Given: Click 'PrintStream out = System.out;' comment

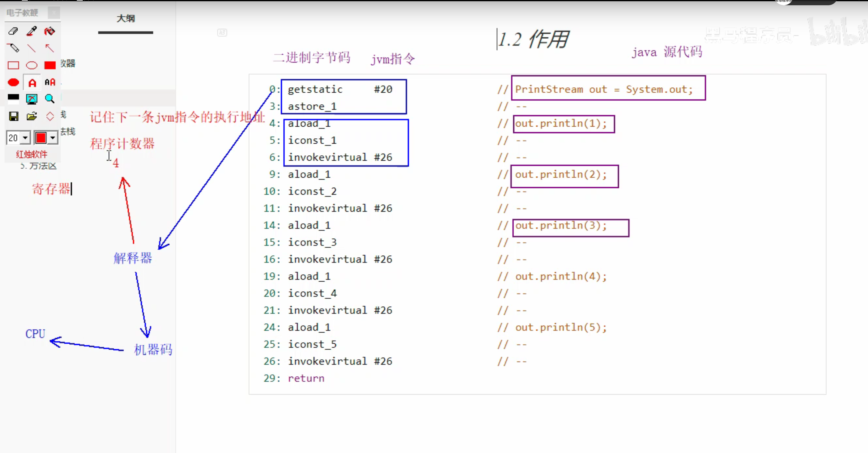Looking at the screenshot, I should (604, 89).
